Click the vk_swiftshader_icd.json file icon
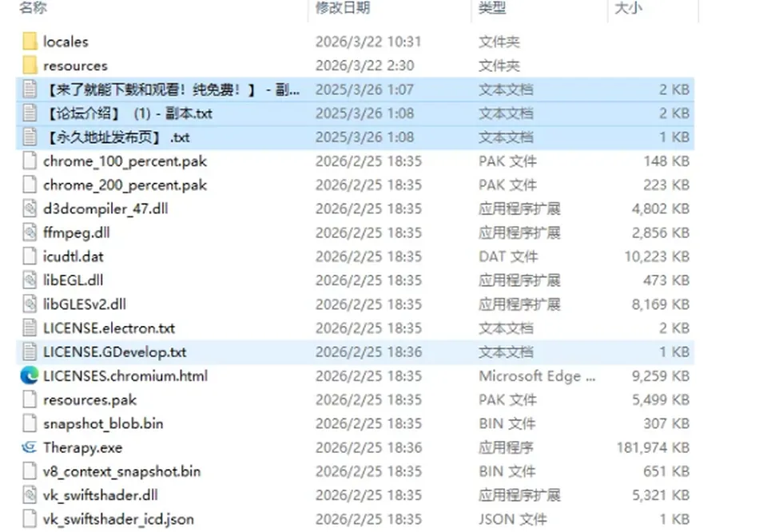Screen dimensions: 767x532 [30, 518]
